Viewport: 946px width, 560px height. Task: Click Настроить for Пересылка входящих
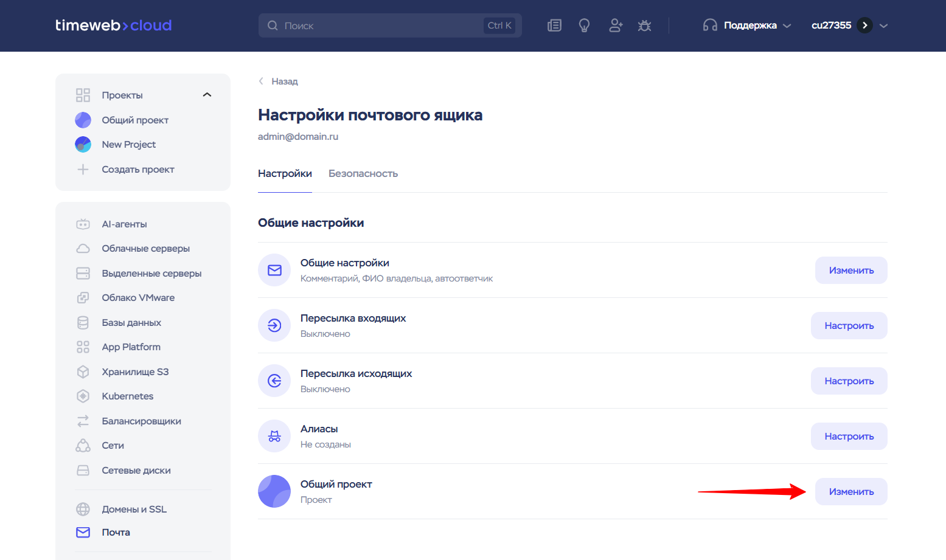849,325
